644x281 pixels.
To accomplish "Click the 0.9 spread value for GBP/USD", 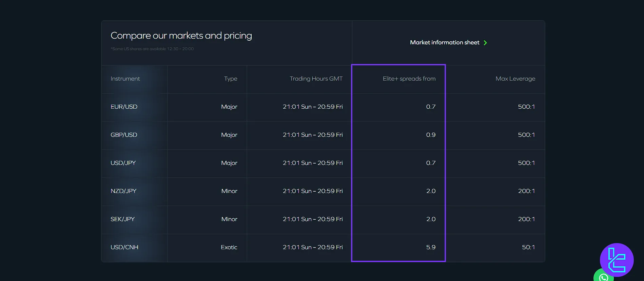I will [431, 135].
